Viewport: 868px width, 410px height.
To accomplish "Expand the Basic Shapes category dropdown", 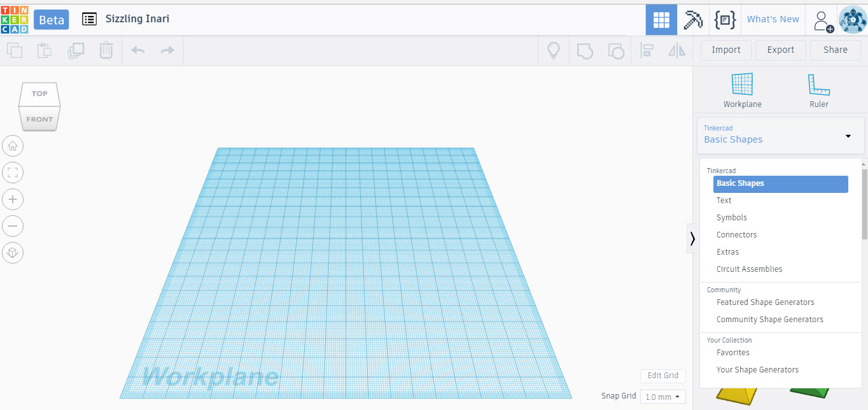I will pyautogui.click(x=780, y=136).
